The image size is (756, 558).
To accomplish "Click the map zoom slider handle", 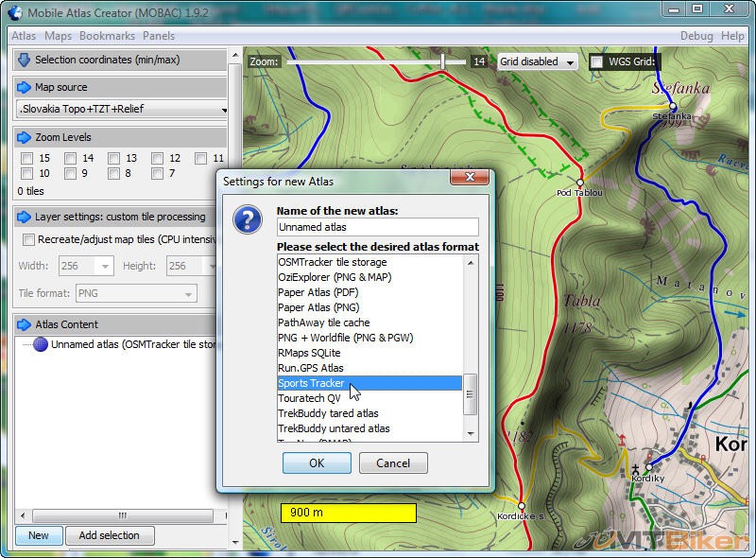I will [x=442, y=61].
